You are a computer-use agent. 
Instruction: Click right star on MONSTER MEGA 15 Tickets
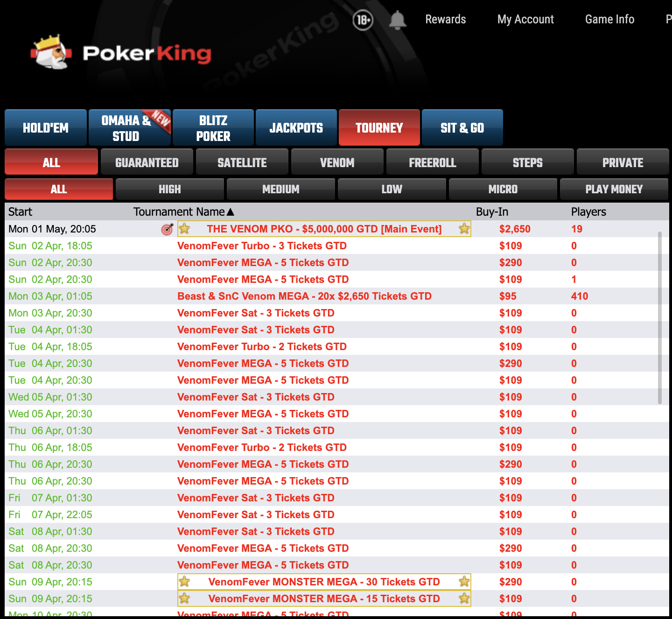464,598
